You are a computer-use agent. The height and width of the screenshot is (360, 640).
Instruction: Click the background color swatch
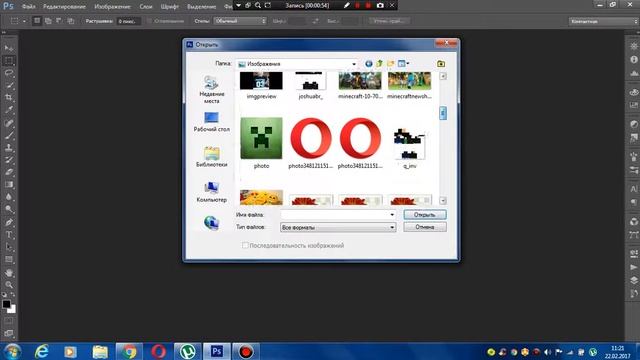(12, 309)
